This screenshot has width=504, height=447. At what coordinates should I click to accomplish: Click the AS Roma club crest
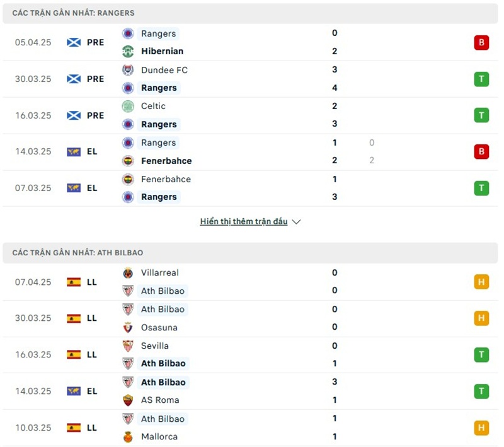coord(128,400)
